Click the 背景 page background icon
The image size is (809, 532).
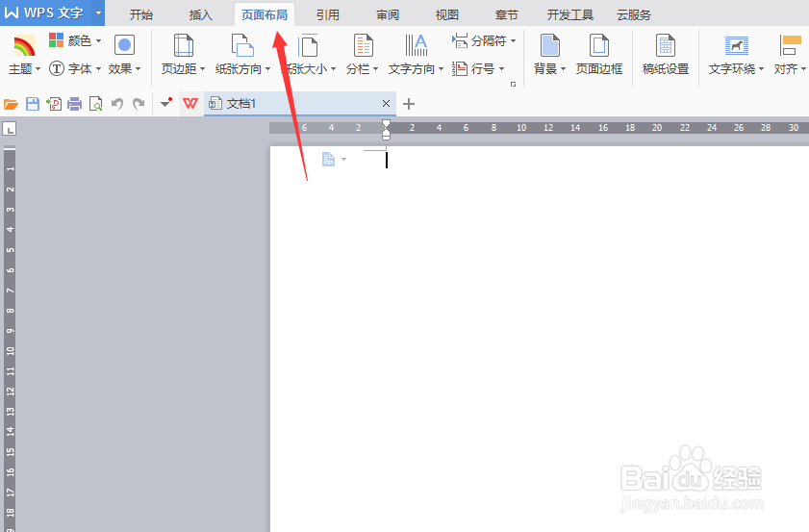[x=550, y=45]
